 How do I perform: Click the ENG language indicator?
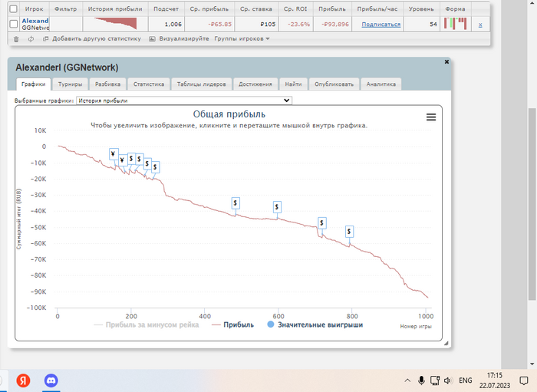[466, 380]
